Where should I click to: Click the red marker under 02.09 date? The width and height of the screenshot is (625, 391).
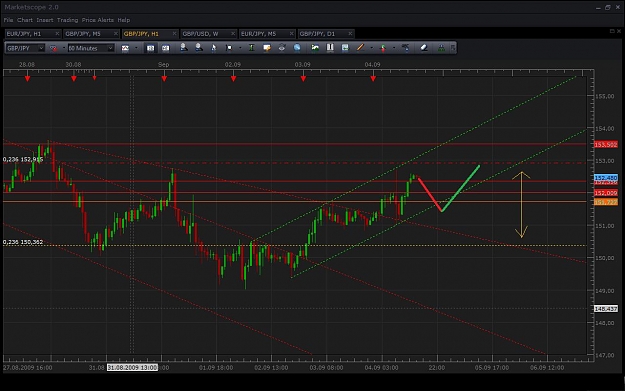[233, 79]
